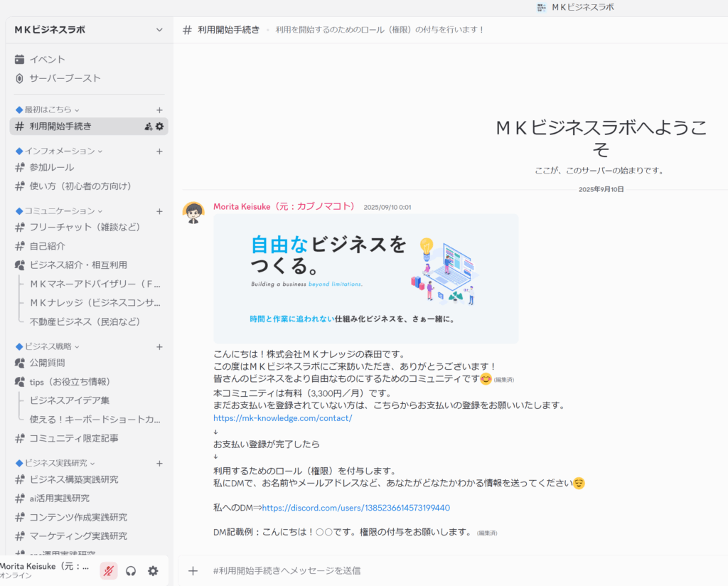Open user settings gear icon
The image size is (728, 586).
[153, 570]
